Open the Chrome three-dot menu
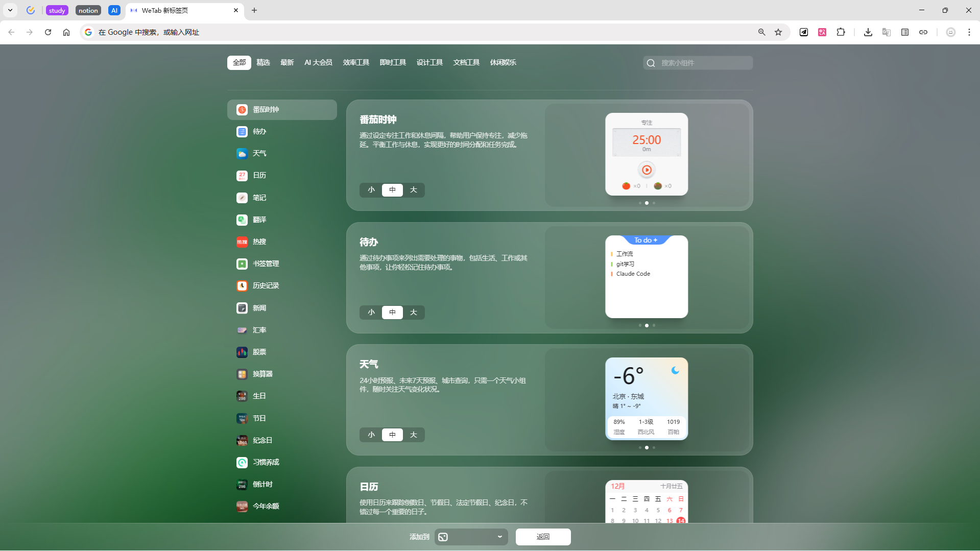 [x=969, y=32]
